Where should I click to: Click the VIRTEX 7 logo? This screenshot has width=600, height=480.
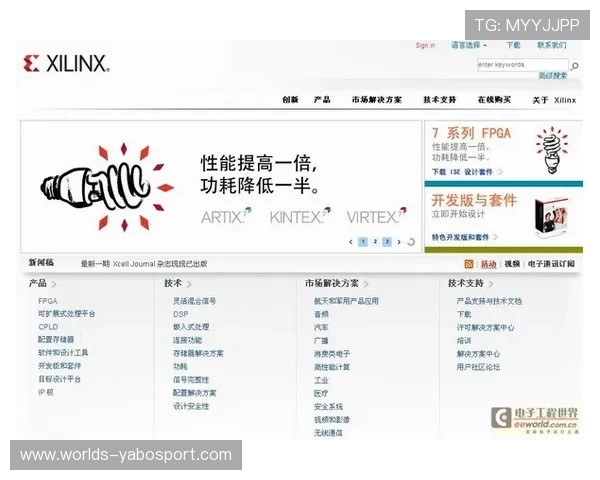377,217
